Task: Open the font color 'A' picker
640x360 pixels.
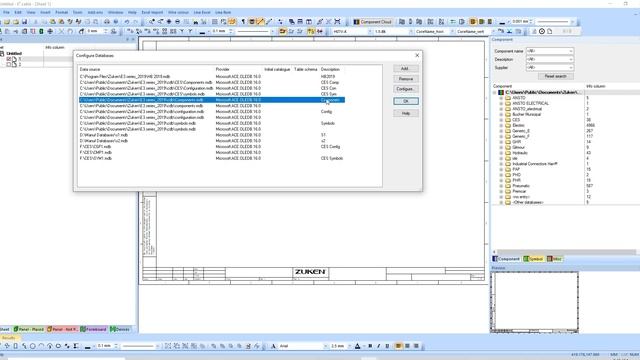Action: pos(358,346)
